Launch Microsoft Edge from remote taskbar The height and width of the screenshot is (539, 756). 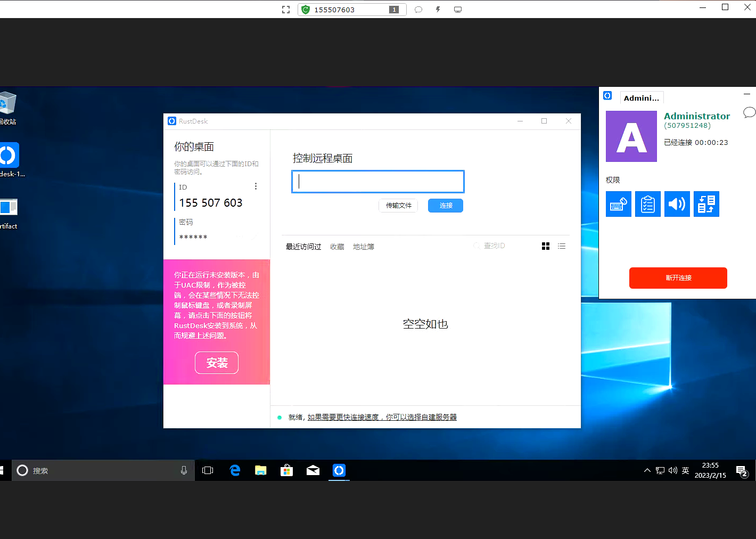(235, 470)
